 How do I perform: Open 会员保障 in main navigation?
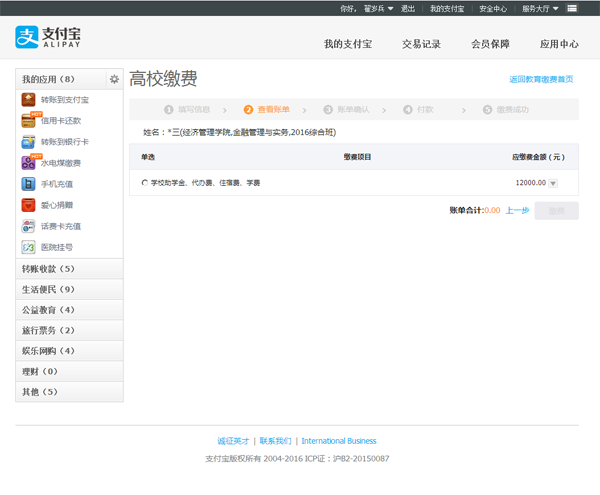pos(490,44)
